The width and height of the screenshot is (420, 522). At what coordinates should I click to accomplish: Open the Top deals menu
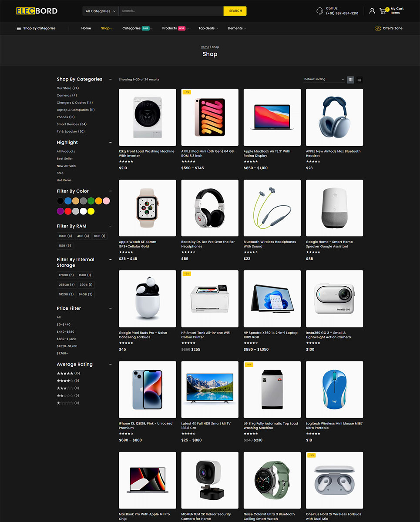208,28
